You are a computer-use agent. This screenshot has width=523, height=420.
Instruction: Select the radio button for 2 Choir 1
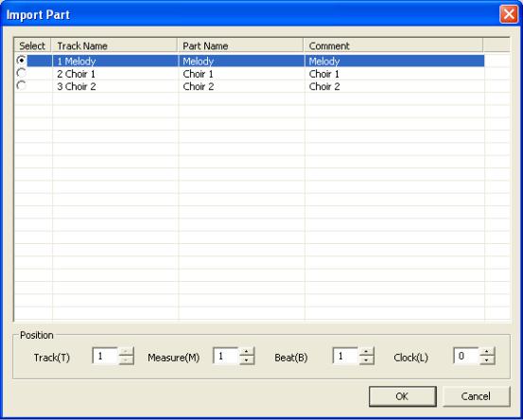[21, 73]
